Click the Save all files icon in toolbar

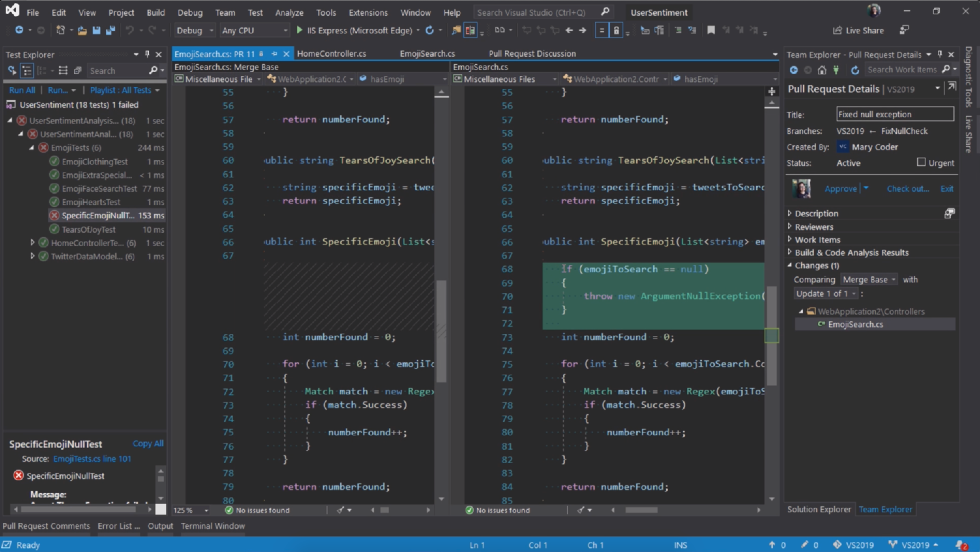110,30
